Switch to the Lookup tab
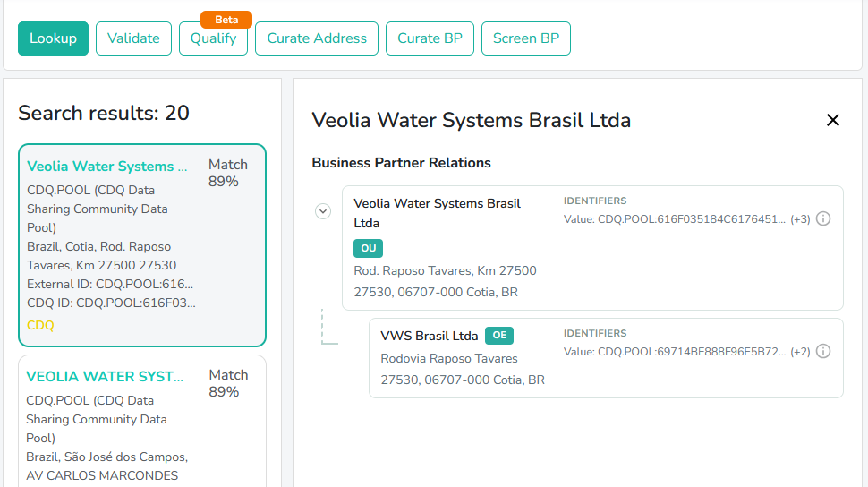This screenshot has width=868, height=487. (x=53, y=38)
